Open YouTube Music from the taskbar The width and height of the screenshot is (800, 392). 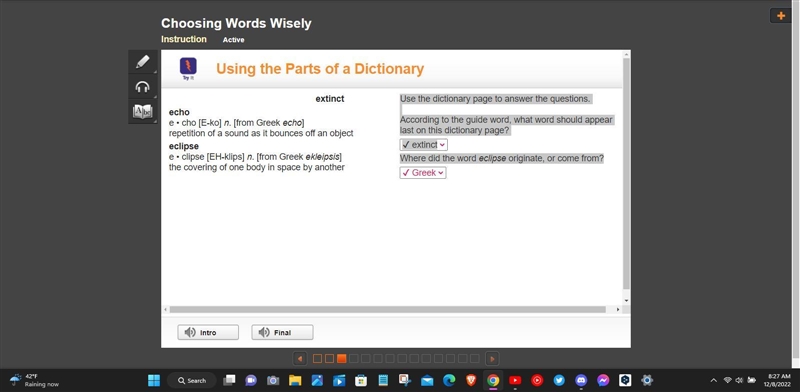(x=537, y=380)
